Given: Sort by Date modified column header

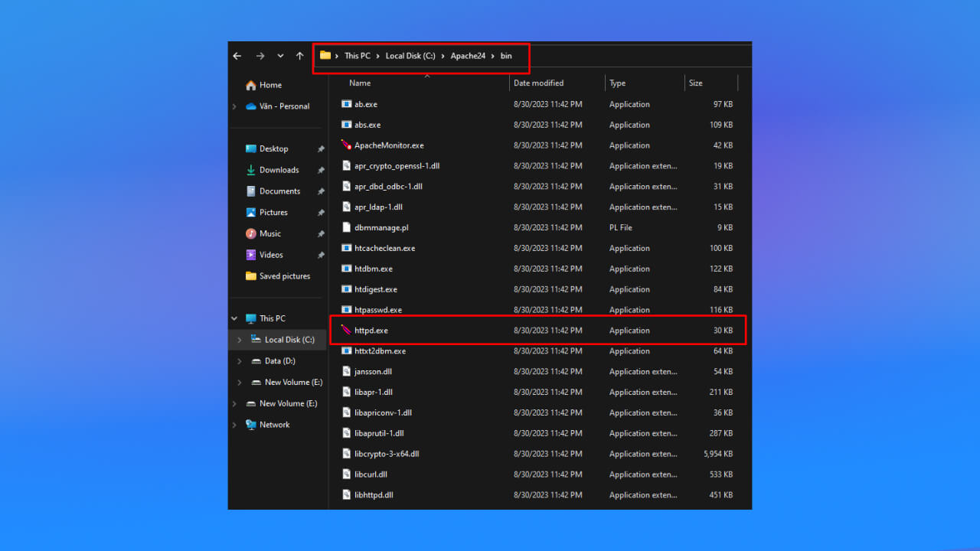Looking at the screenshot, I should pyautogui.click(x=538, y=83).
